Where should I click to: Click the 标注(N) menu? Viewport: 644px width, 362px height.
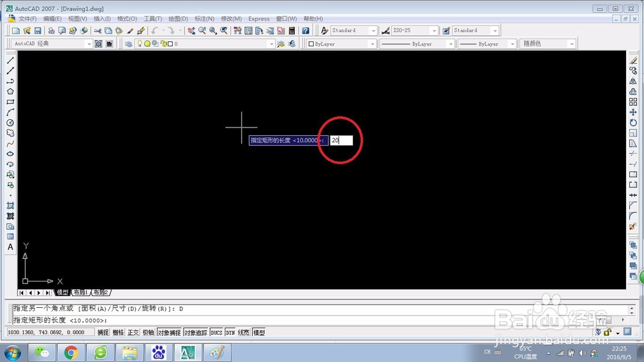[x=204, y=19]
